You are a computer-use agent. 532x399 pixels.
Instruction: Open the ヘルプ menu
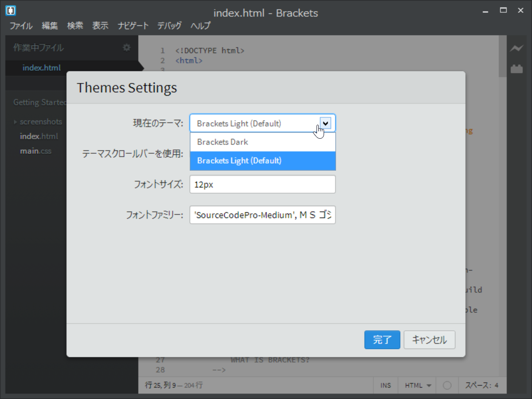[200, 25]
